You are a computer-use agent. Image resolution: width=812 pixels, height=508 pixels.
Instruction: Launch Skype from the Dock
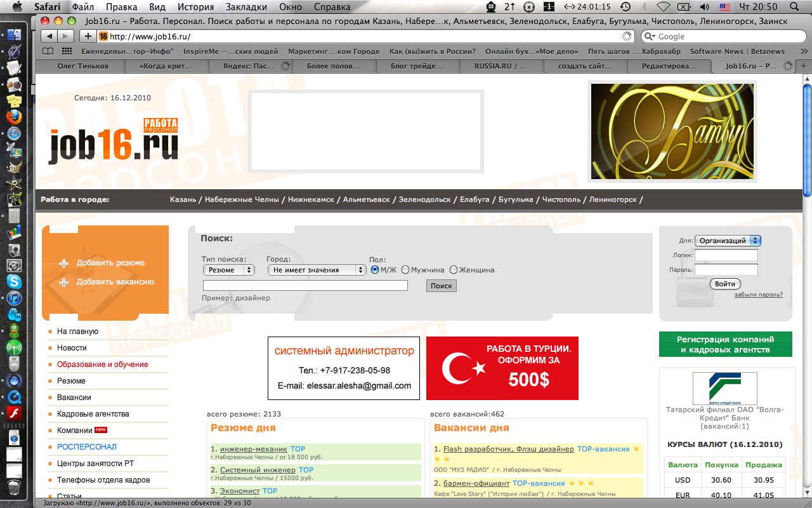coord(14,281)
